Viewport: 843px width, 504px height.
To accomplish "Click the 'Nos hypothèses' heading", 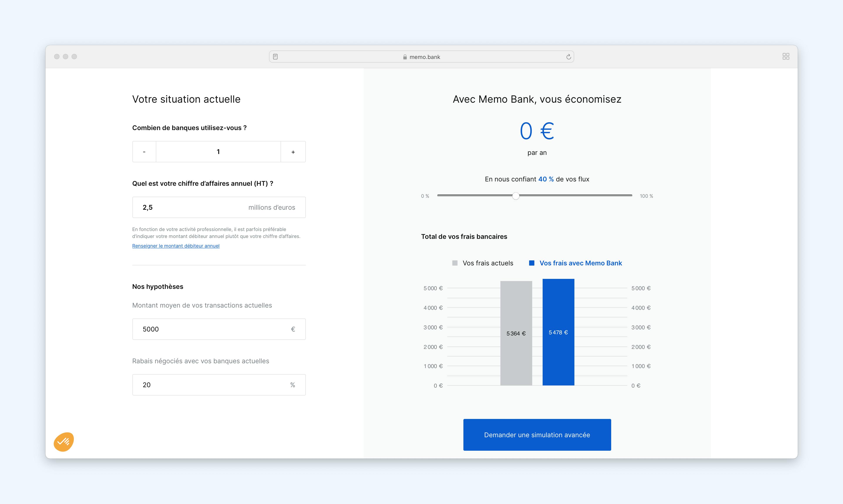I will pyautogui.click(x=158, y=287).
